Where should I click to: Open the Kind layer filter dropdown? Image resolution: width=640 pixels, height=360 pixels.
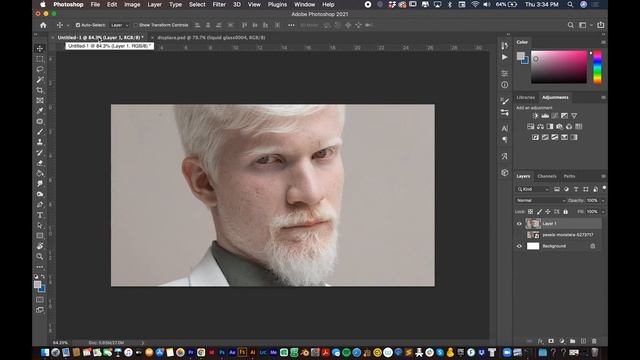pyautogui.click(x=533, y=189)
